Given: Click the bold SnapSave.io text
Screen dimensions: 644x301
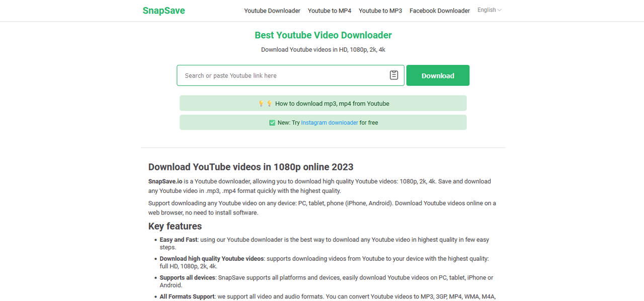Looking at the screenshot, I should pyautogui.click(x=165, y=181).
